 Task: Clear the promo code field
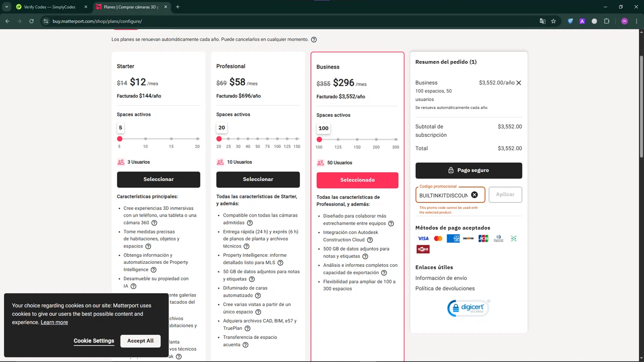[474, 195]
